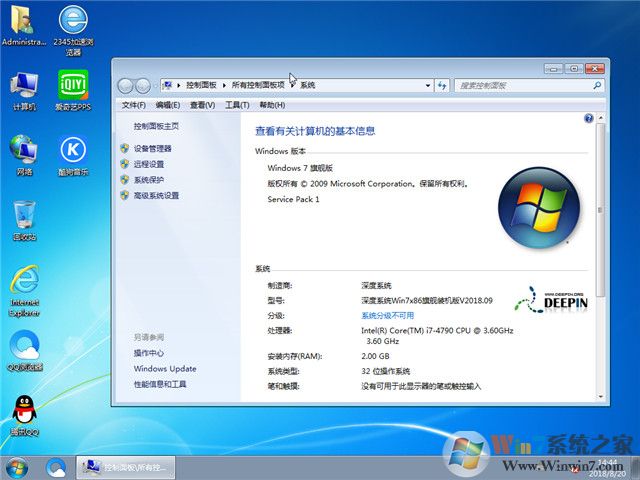
Task: Click the Service Pack 1 text
Action: pos(293,199)
